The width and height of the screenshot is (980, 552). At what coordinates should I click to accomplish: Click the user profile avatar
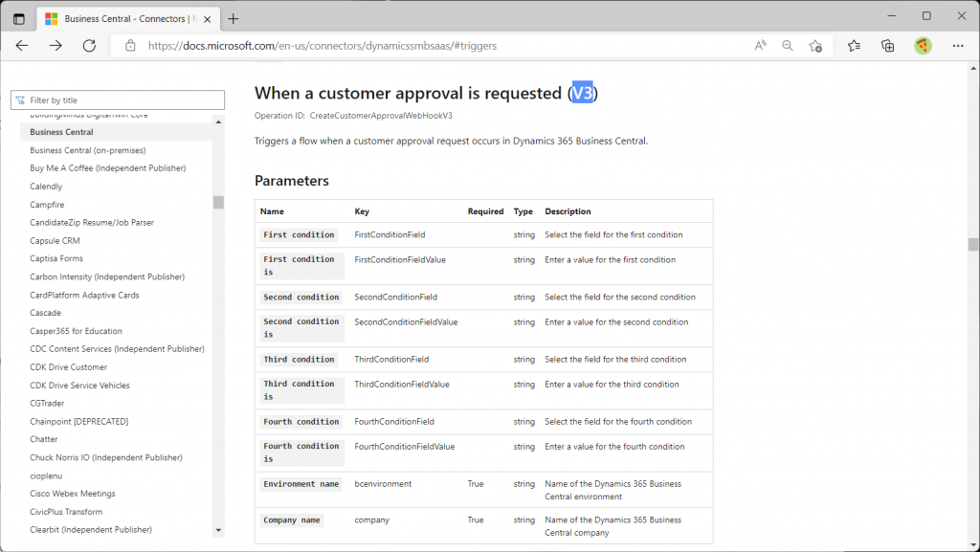tap(923, 46)
